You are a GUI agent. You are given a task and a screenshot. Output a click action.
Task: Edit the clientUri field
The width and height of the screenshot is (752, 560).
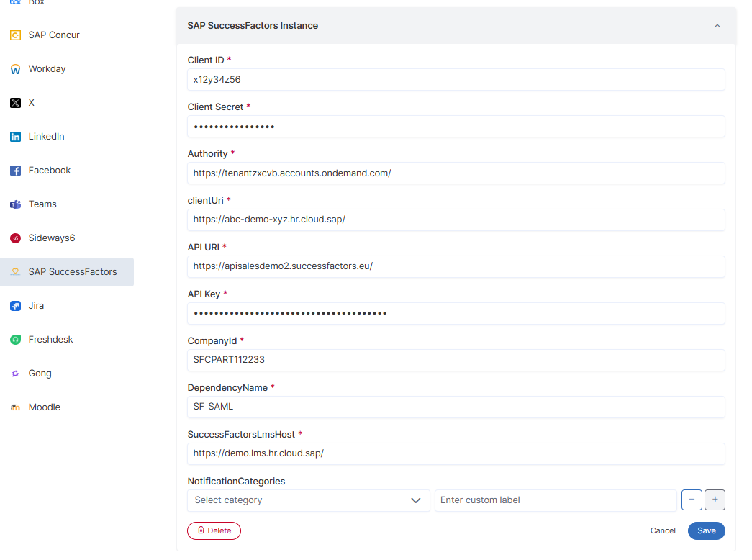[456, 220]
